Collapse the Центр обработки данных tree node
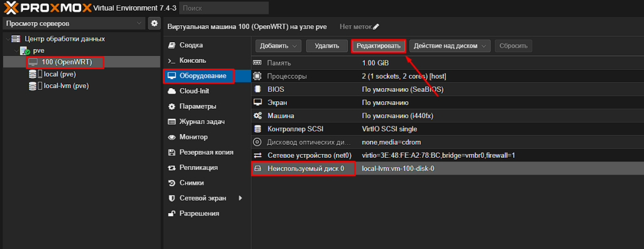 point(8,38)
